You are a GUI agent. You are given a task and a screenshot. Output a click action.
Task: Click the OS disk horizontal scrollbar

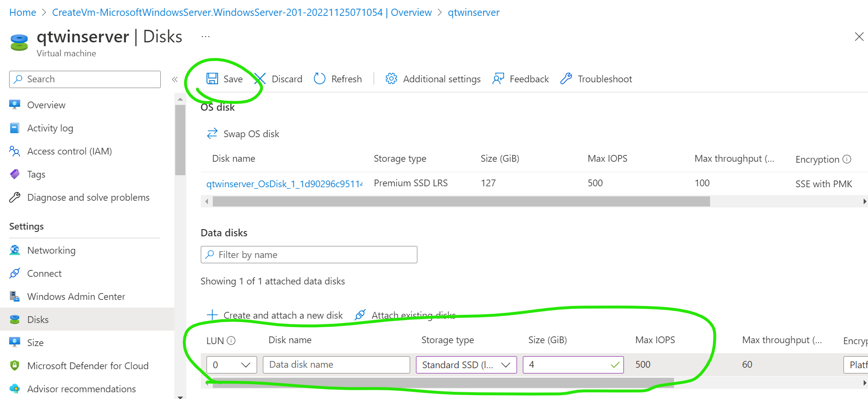[461, 201]
